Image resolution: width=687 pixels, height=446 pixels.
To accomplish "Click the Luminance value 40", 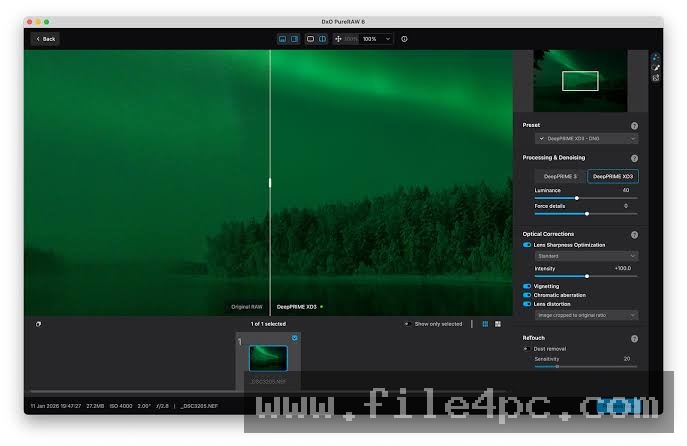I will point(626,190).
